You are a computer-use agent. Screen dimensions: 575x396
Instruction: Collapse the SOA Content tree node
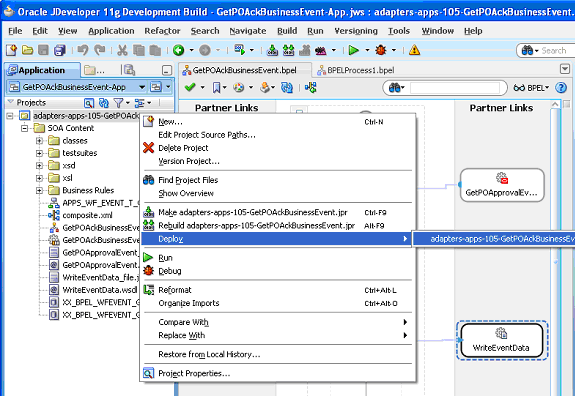pos(25,128)
